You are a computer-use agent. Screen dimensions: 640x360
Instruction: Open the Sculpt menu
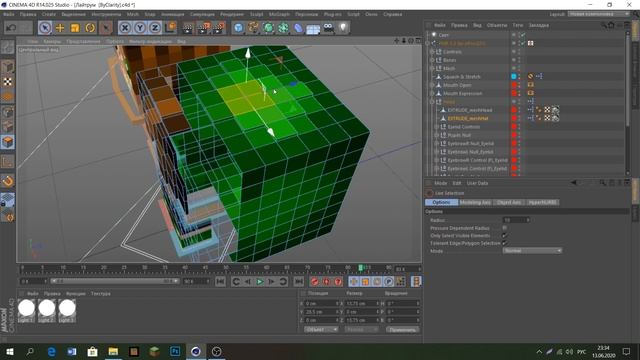point(256,14)
